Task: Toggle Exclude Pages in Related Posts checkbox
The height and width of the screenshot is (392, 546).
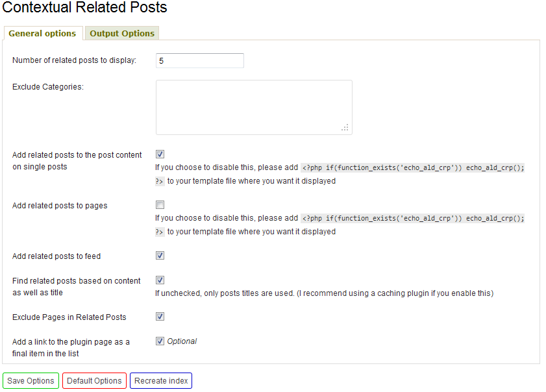Action: (160, 317)
